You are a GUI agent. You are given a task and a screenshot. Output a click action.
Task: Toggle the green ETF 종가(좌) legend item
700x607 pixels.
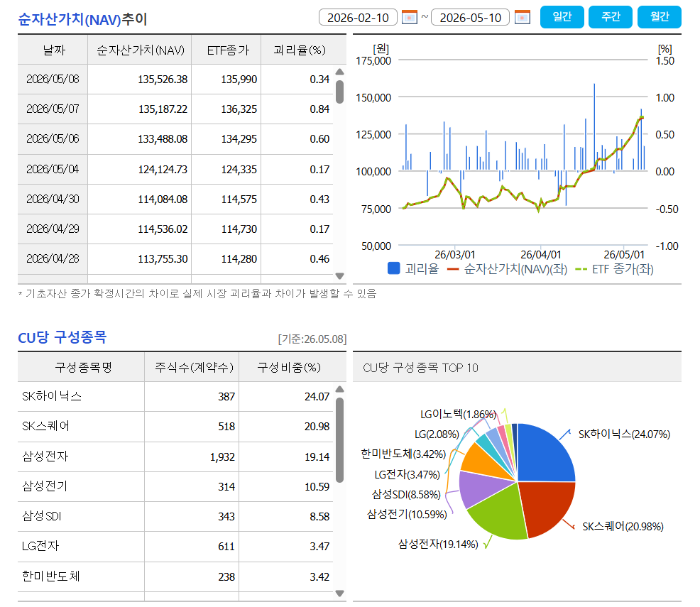614,268
